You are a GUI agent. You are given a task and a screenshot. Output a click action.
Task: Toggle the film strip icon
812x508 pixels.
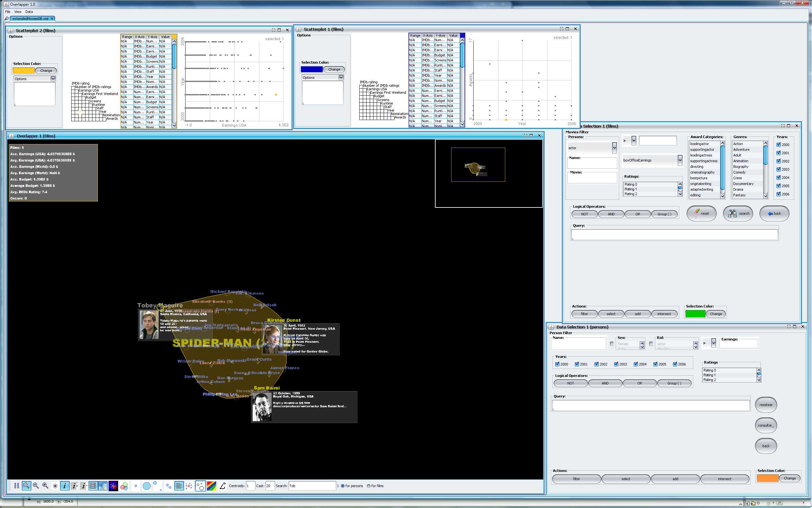(x=93, y=486)
